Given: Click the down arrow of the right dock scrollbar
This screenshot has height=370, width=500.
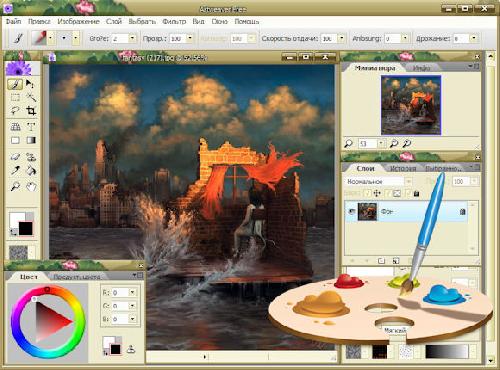Looking at the screenshot, I should [x=490, y=360].
